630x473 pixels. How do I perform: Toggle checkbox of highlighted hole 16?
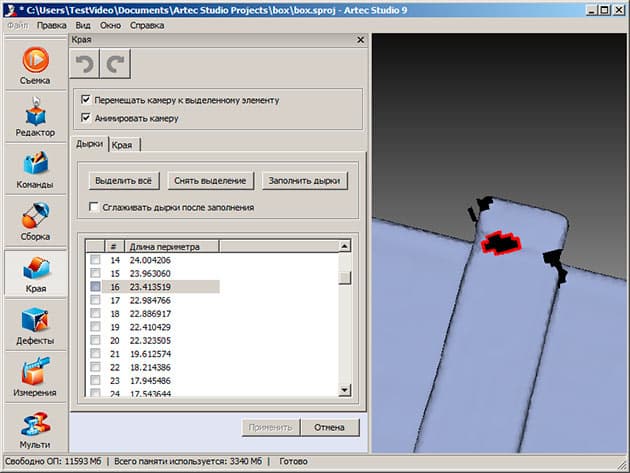coord(95,287)
